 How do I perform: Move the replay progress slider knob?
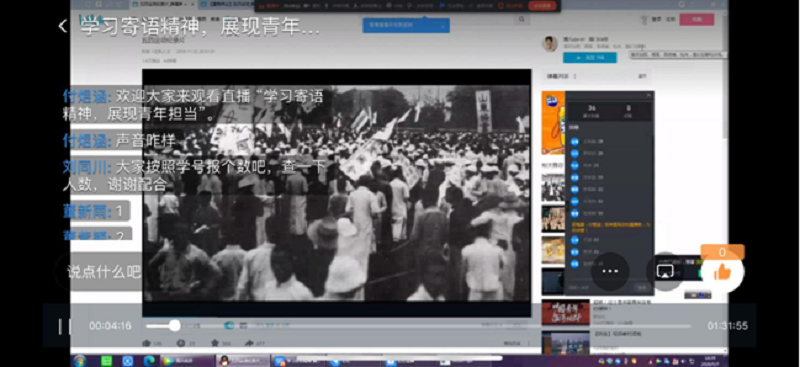pyautogui.click(x=174, y=326)
